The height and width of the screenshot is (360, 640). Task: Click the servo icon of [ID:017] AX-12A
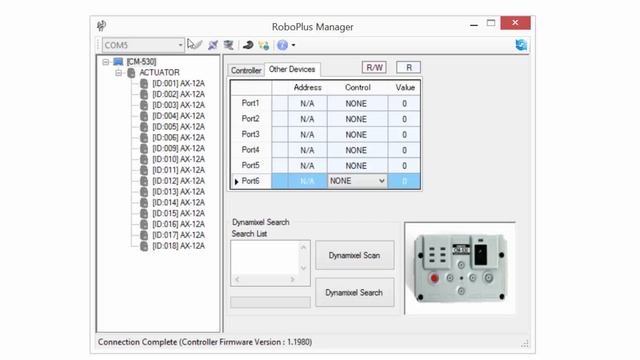144,235
